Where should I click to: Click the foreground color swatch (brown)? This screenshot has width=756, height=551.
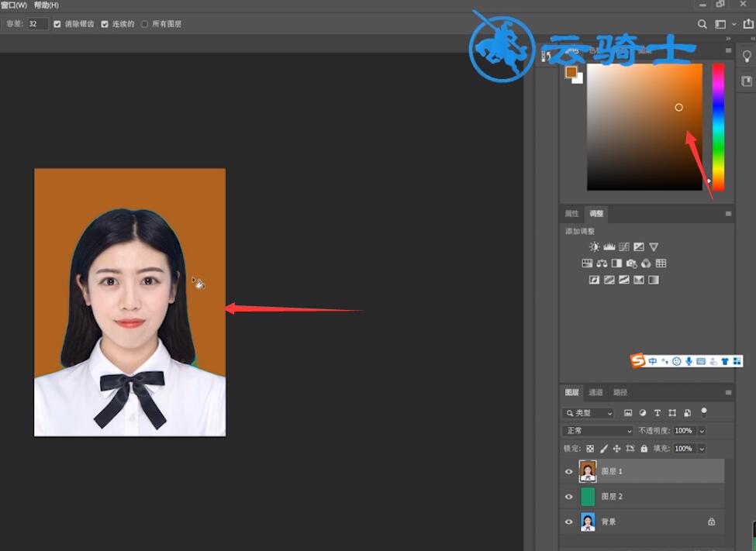(x=571, y=72)
